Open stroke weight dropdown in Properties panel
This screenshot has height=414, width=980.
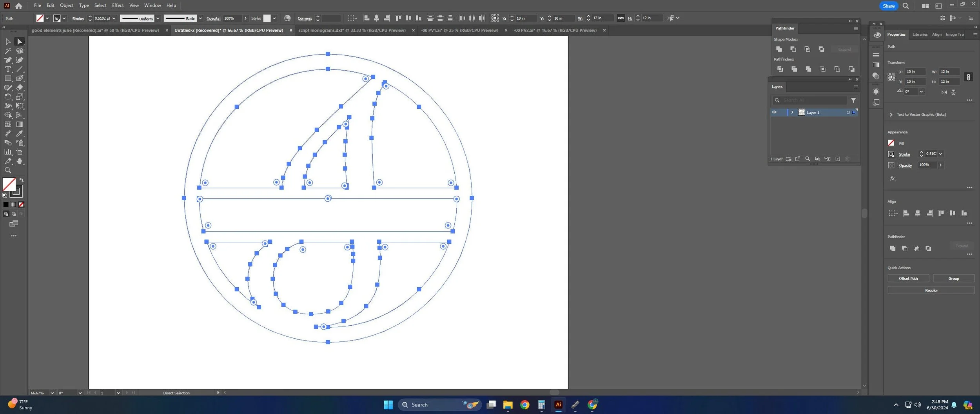pyautogui.click(x=940, y=154)
